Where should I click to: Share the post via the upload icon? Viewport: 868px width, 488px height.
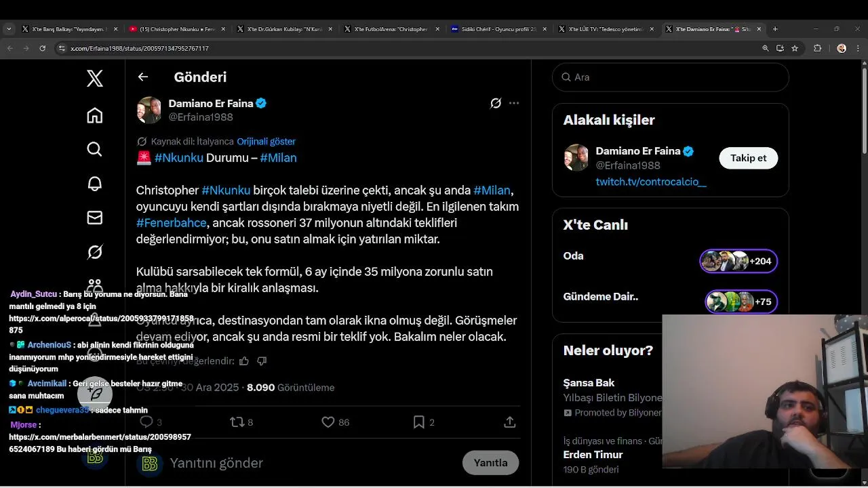[510, 422]
